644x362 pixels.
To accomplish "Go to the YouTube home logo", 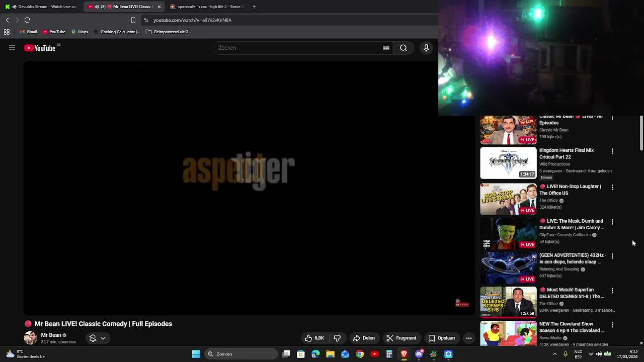I will (x=40, y=48).
